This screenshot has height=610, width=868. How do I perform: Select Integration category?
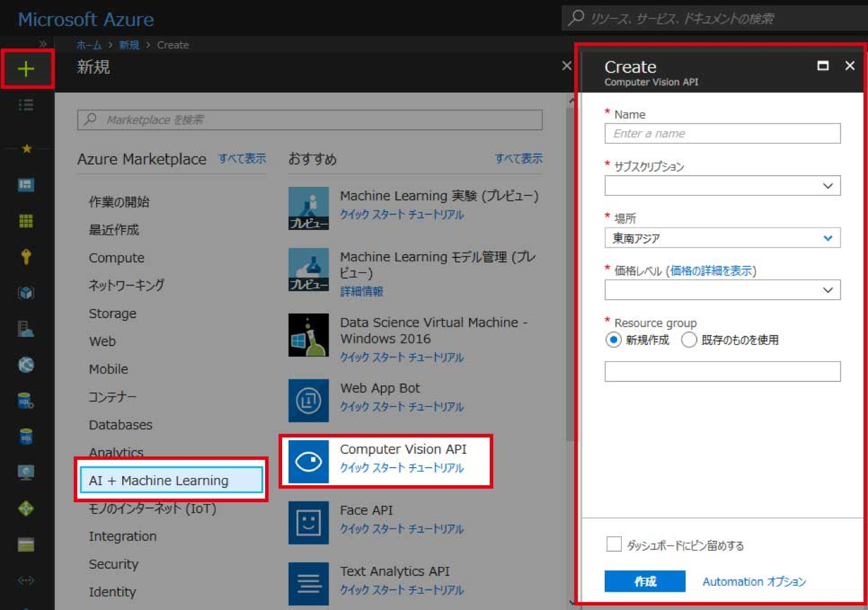click(x=122, y=536)
